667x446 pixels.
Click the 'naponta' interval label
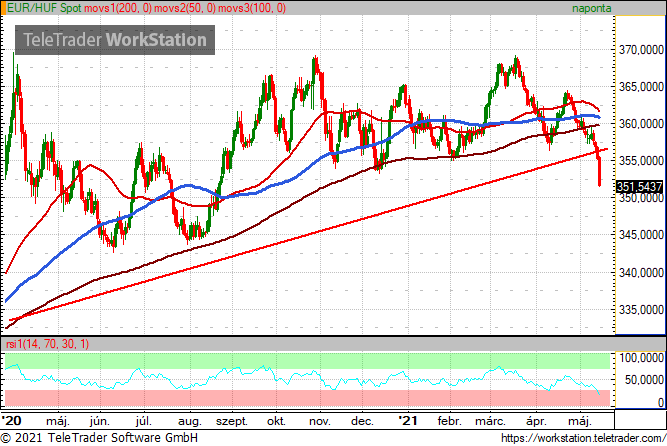point(591,8)
